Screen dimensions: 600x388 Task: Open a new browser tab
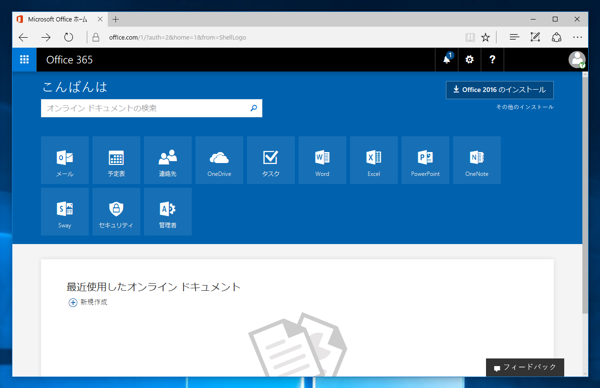tap(116, 19)
